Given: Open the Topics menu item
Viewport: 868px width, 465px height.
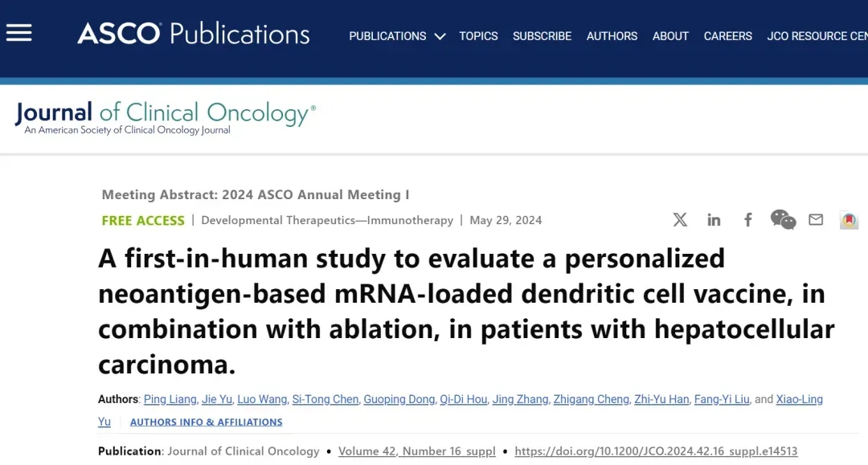Looking at the screenshot, I should click(x=478, y=36).
